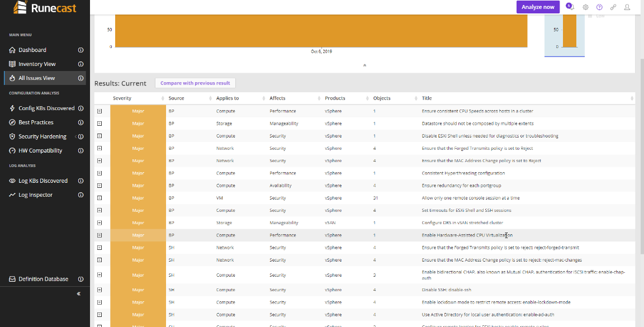Collapse the chart panel with up chevron

[364, 65]
